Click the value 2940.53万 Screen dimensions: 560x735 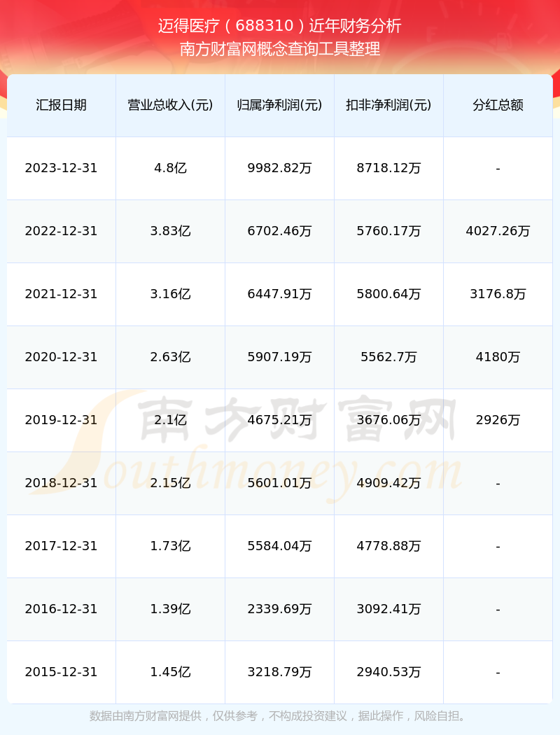point(389,672)
